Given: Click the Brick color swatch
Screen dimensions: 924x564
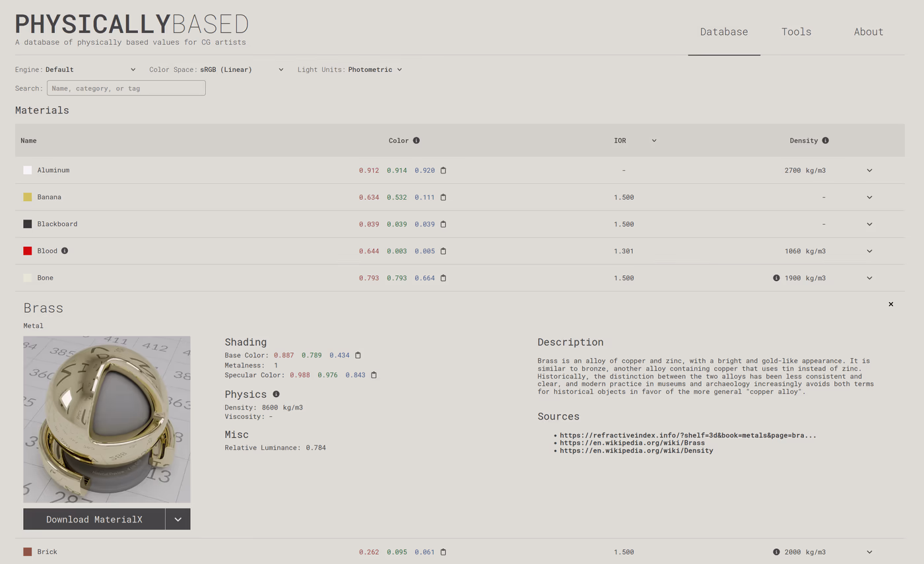Looking at the screenshot, I should tap(28, 551).
